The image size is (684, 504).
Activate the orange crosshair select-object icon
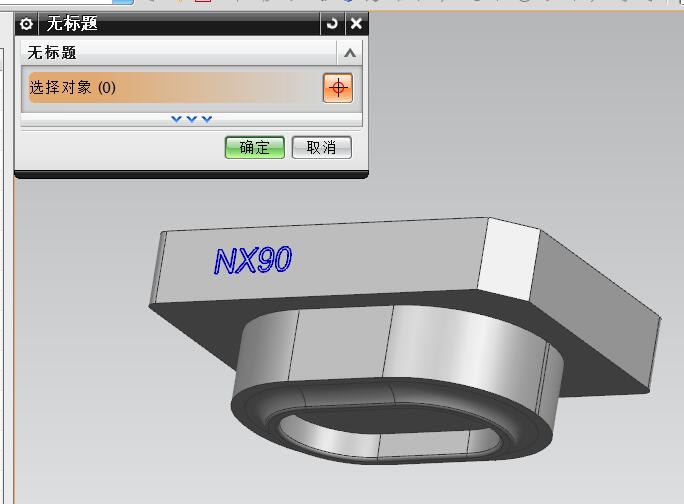(x=338, y=88)
